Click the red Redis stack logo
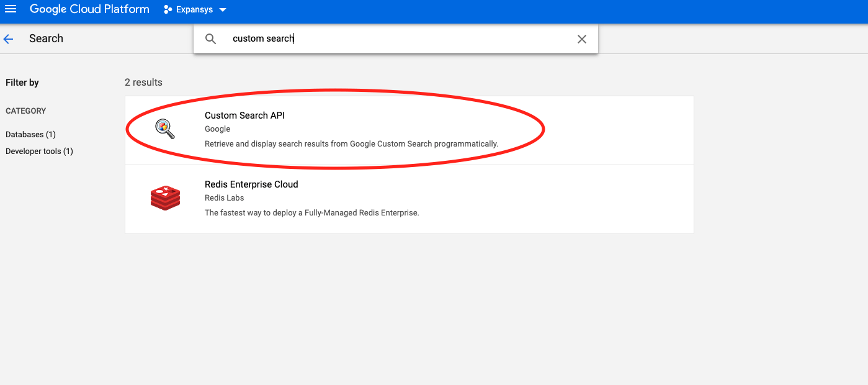 coord(165,198)
